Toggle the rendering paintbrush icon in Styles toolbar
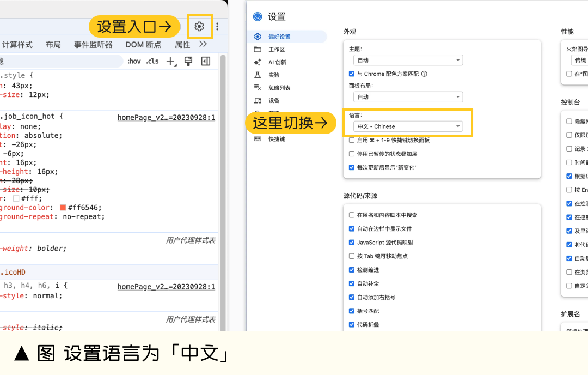This screenshot has height=375, width=588. (188, 61)
